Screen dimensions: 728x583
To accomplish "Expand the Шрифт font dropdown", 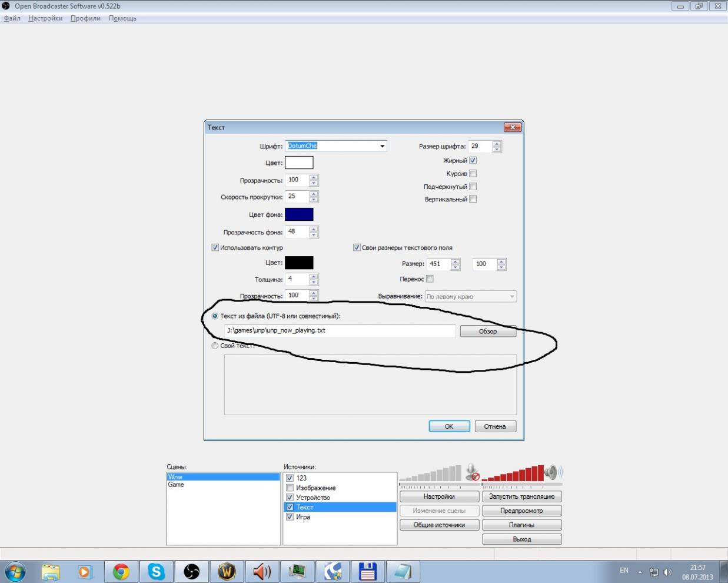I will tap(382, 146).
